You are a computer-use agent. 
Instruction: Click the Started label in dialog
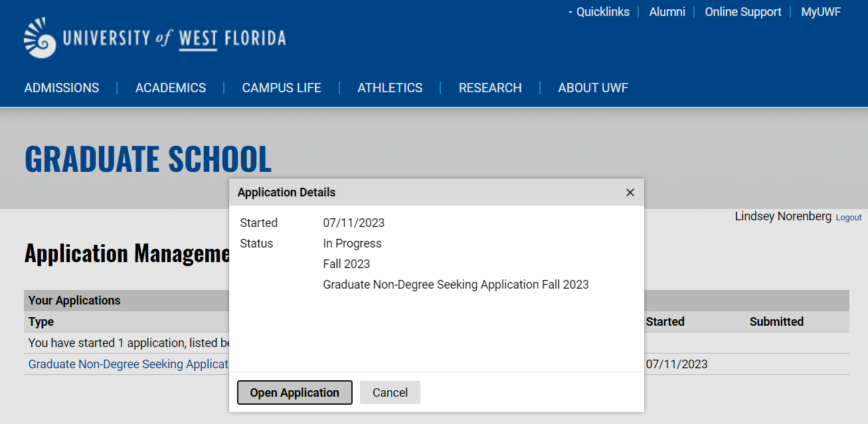[259, 223]
